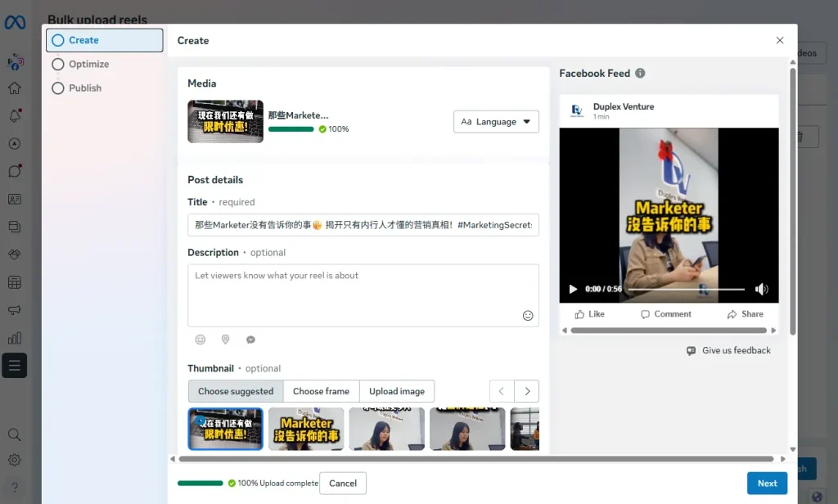Select the Optimize step
The image size is (838, 504).
[x=88, y=64]
